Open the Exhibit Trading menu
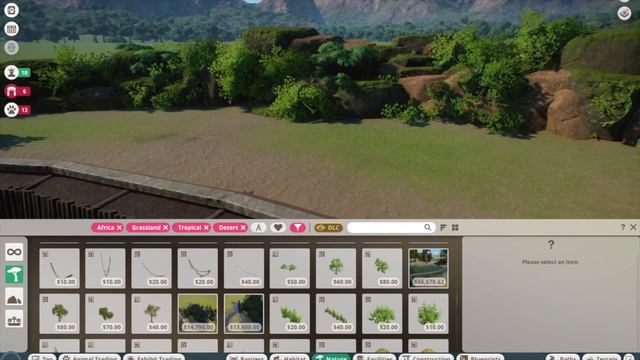 [x=154, y=357]
